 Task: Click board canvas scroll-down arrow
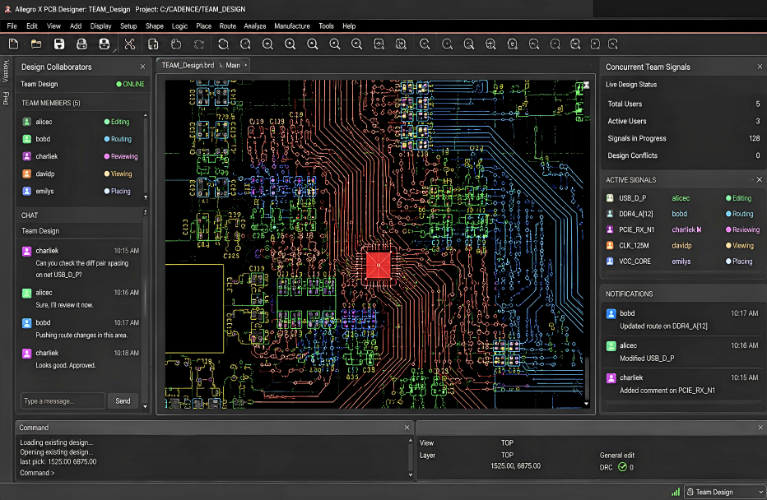point(586,404)
